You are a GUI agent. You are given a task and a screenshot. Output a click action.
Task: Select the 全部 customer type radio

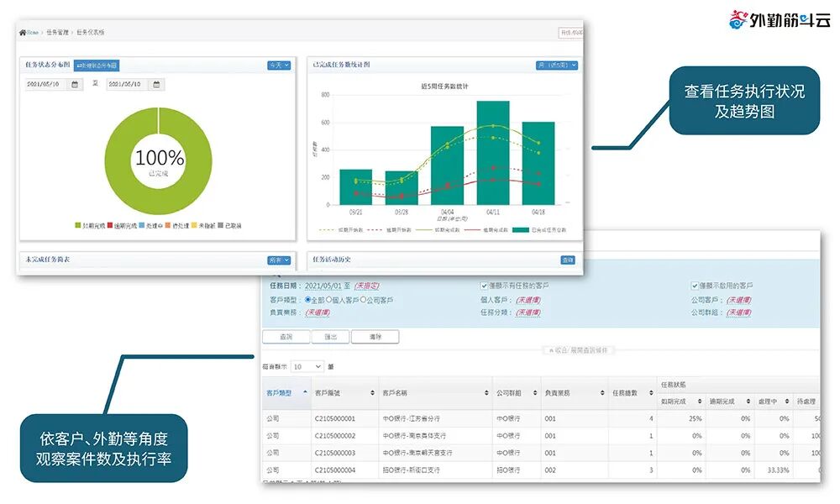point(308,300)
